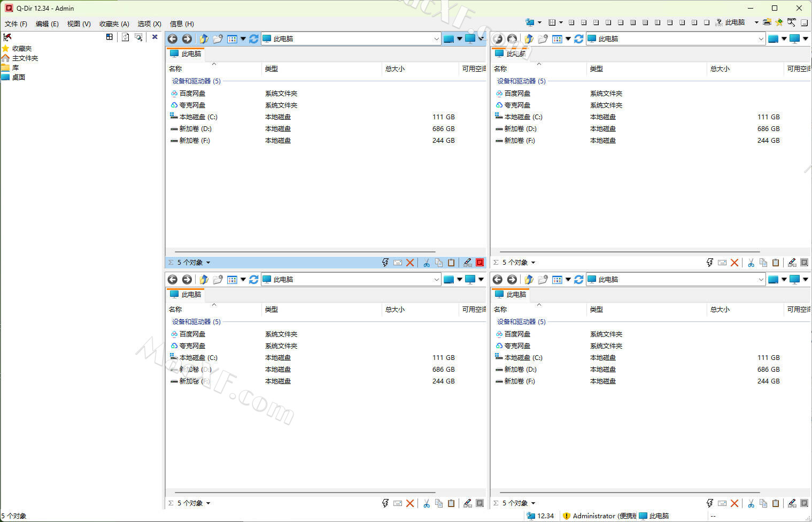Click the clipboard paste icon in the top-right status bar

(x=776, y=263)
